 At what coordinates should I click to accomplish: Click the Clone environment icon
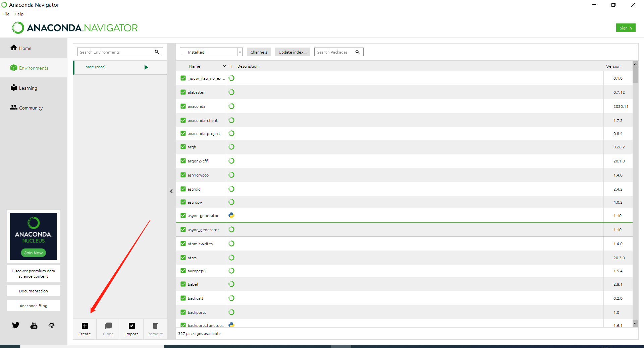point(108,326)
